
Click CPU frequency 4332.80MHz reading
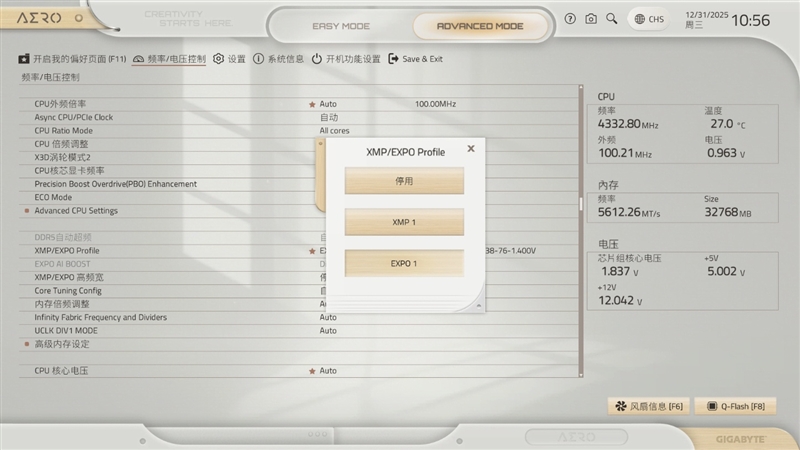point(628,124)
